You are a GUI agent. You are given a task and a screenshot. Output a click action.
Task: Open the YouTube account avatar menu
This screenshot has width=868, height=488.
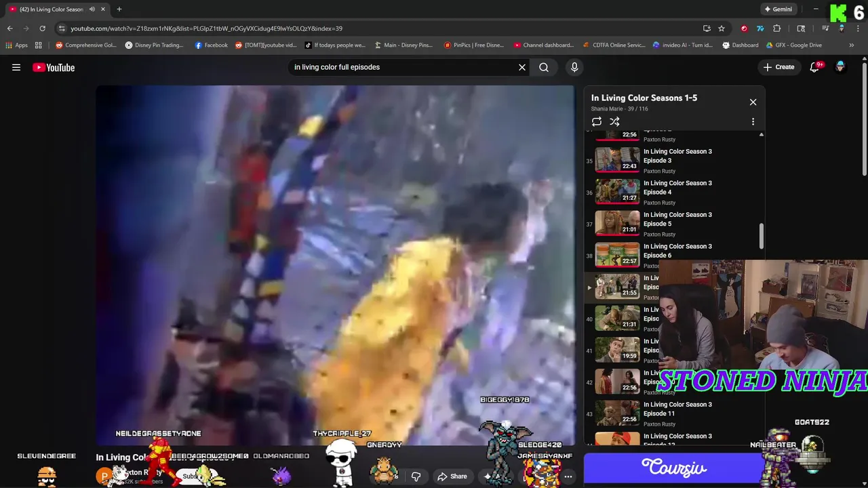[840, 67]
